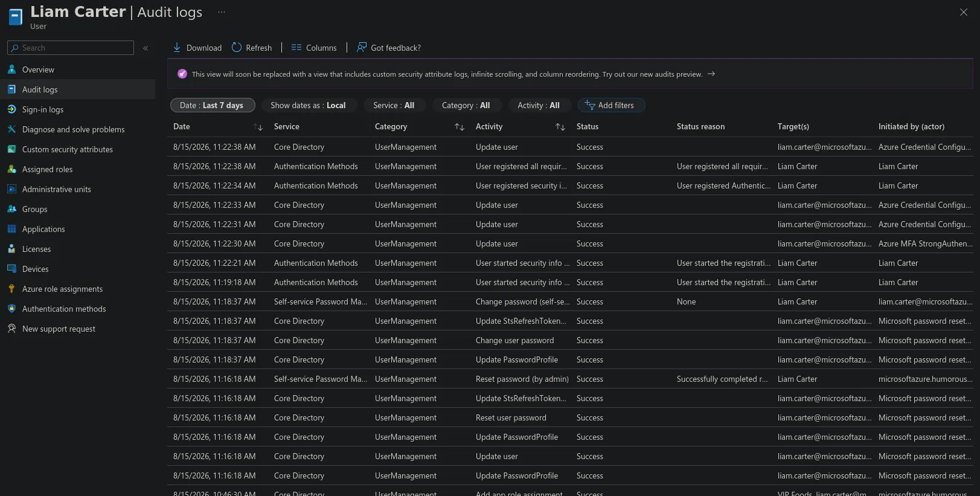This screenshot has height=496, width=980.
Task: Collapse the sidebar with the double chevron
Action: [146, 48]
